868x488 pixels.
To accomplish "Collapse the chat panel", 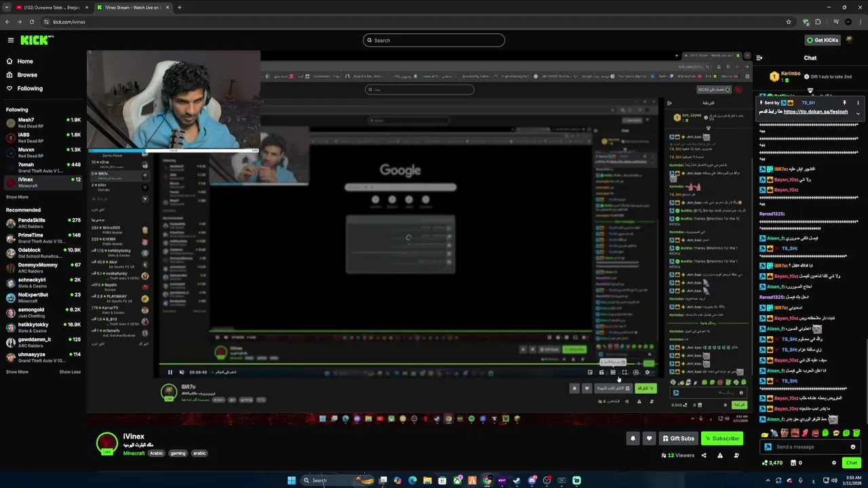I will pyautogui.click(x=759, y=58).
